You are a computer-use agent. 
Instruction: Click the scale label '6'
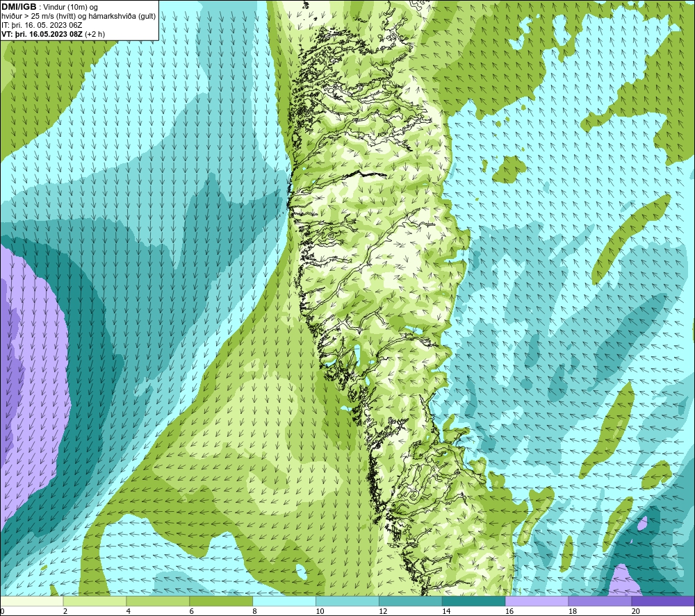192,611
